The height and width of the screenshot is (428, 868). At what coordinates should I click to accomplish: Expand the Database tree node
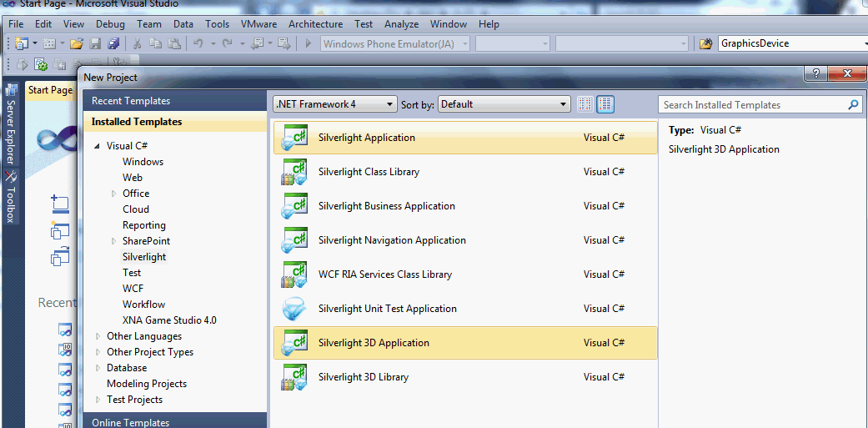(98, 368)
